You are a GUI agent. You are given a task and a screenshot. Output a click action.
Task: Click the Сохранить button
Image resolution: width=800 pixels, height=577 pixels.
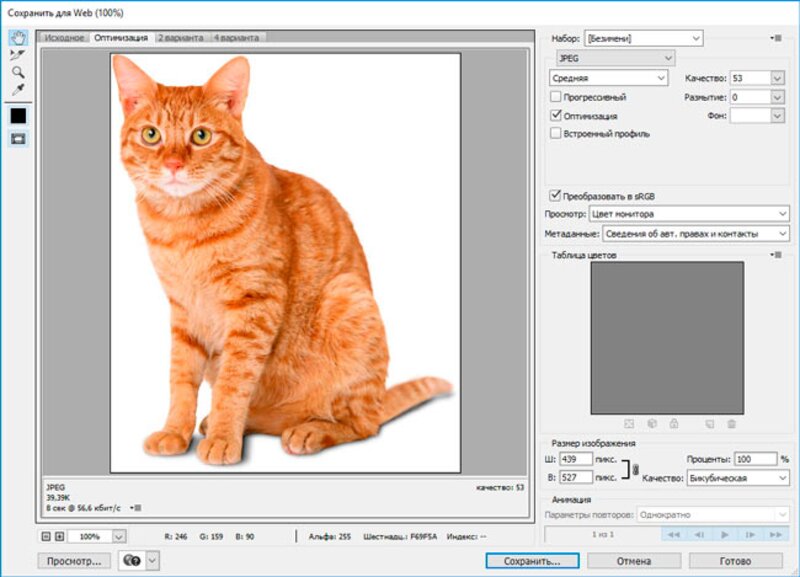534,560
